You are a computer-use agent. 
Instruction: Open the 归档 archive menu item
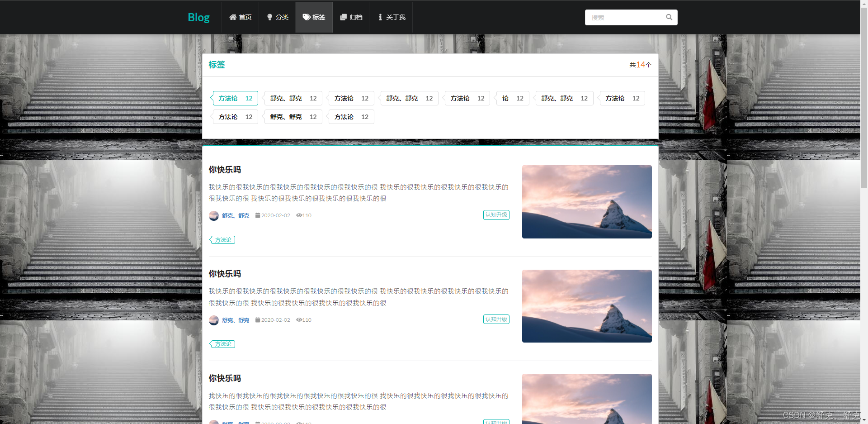(351, 17)
